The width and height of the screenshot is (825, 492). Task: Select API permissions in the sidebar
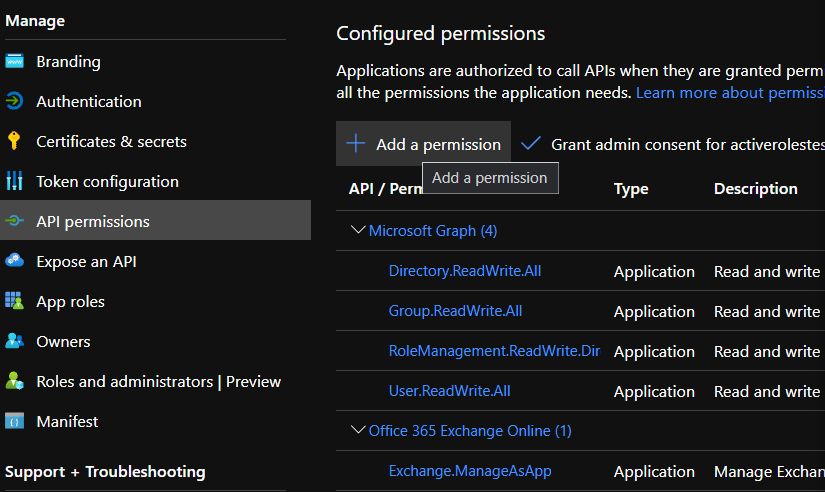pyautogui.click(x=155, y=220)
